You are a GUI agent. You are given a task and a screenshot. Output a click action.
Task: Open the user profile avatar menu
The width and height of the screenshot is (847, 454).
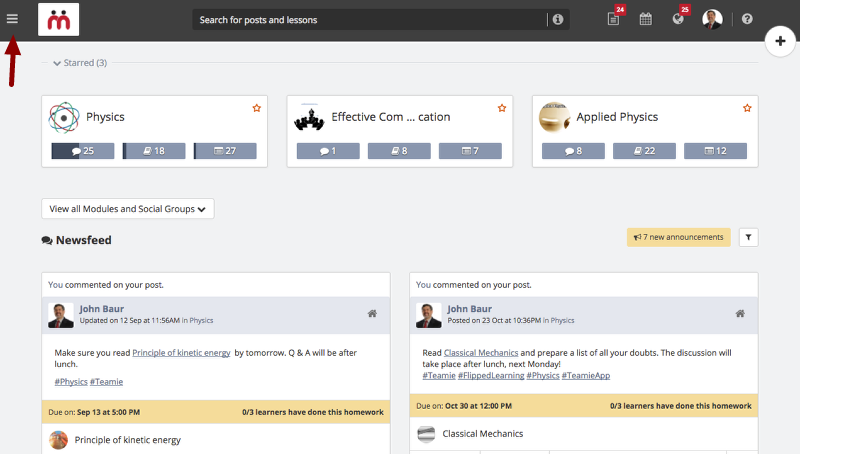coord(712,19)
